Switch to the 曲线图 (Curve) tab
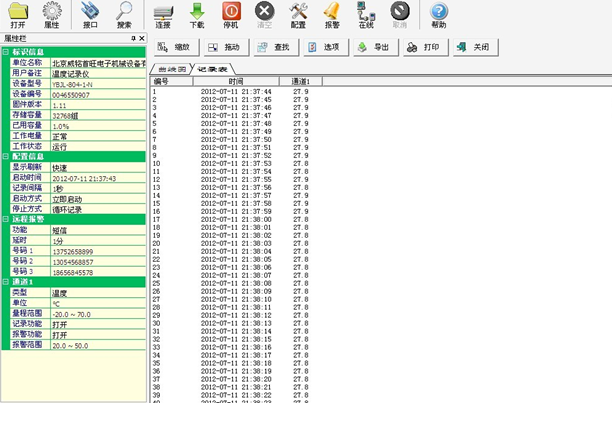The image size is (612, 425). point(171,69)
